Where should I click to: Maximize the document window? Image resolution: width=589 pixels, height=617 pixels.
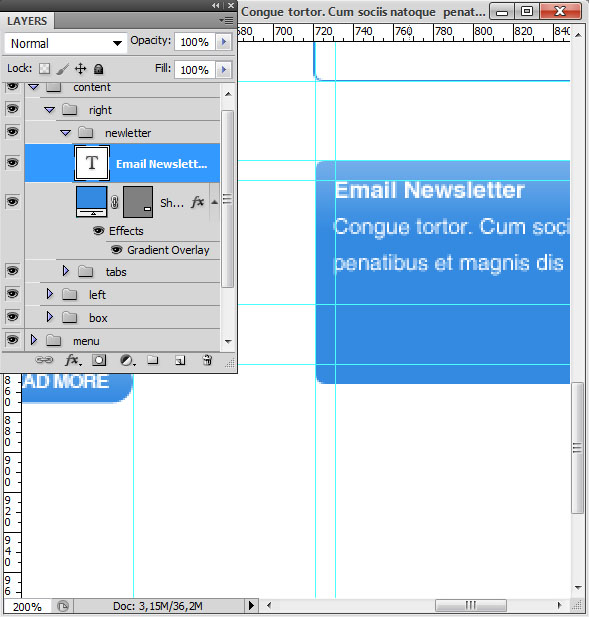pyautogui.click(x=527, y=11)
